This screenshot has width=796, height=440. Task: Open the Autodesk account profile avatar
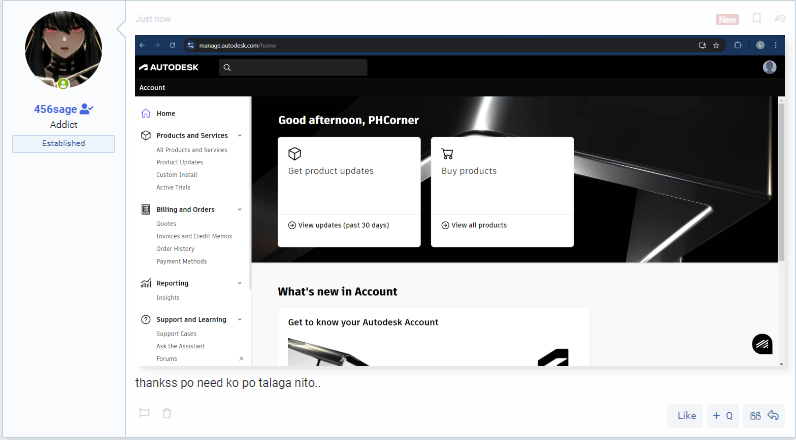770,67
